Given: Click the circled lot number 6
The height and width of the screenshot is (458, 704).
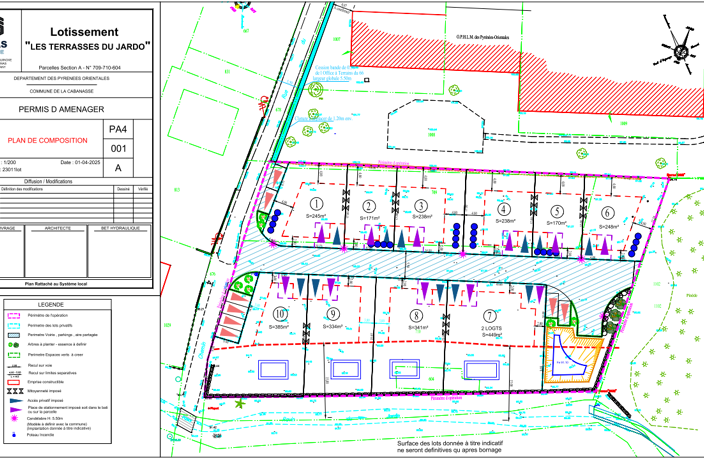Looking at the screenshot, I should 608,213.
